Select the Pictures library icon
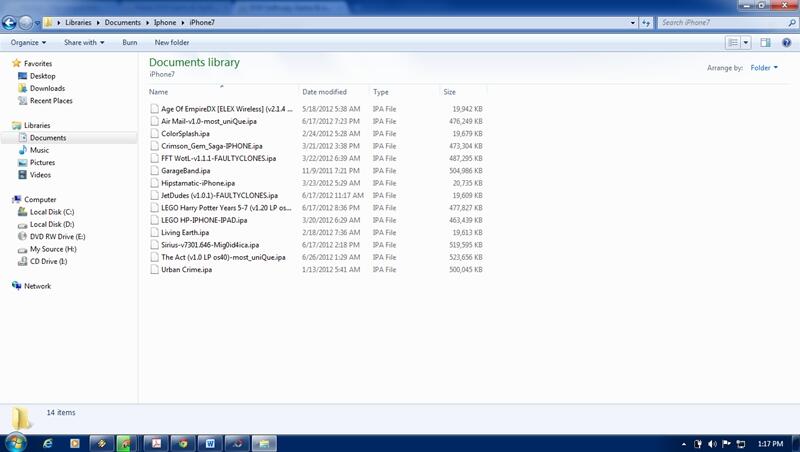 tap(22, 162)
